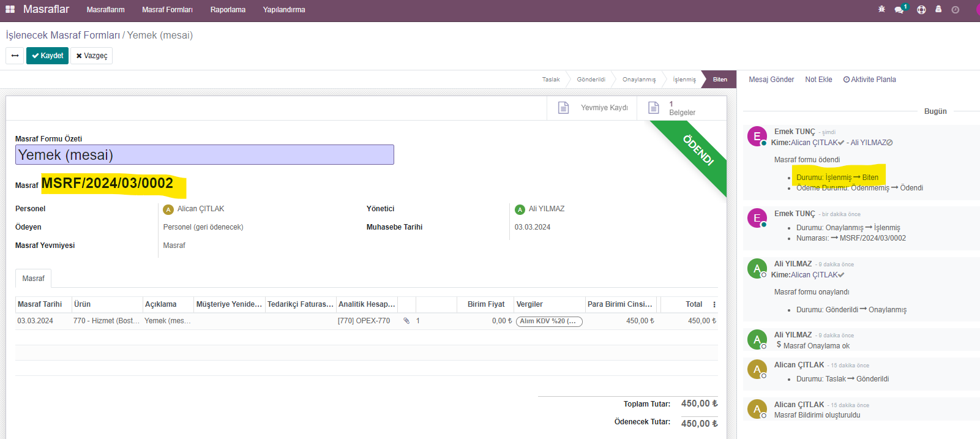Click the Alım KDV %20 tax tag
Viewport: 980px width, 439px height.
[x=549, y=321]
